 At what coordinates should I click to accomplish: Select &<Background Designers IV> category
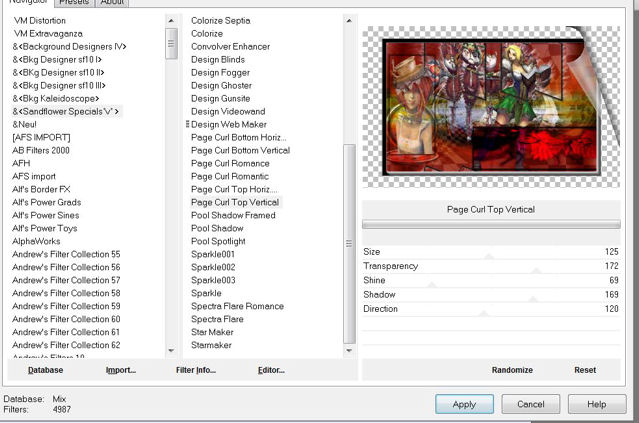coord(69,46)
